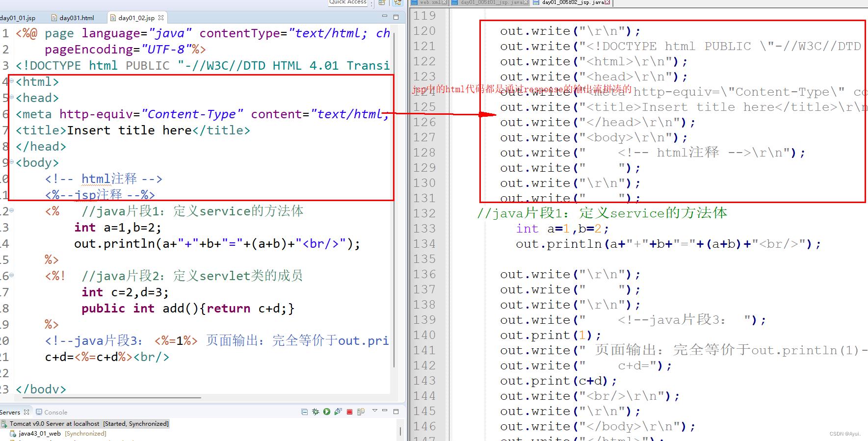Click the Console tab icon
Image resolution: width=868 pixels, height=441 pixels.
click(39, 412)
